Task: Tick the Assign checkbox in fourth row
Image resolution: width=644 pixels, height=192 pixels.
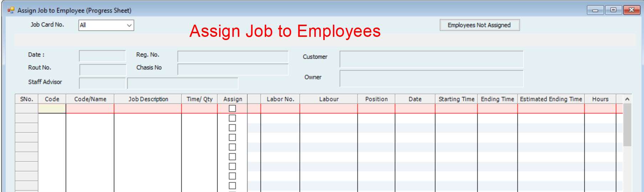Action: click(x=232, y=137)
